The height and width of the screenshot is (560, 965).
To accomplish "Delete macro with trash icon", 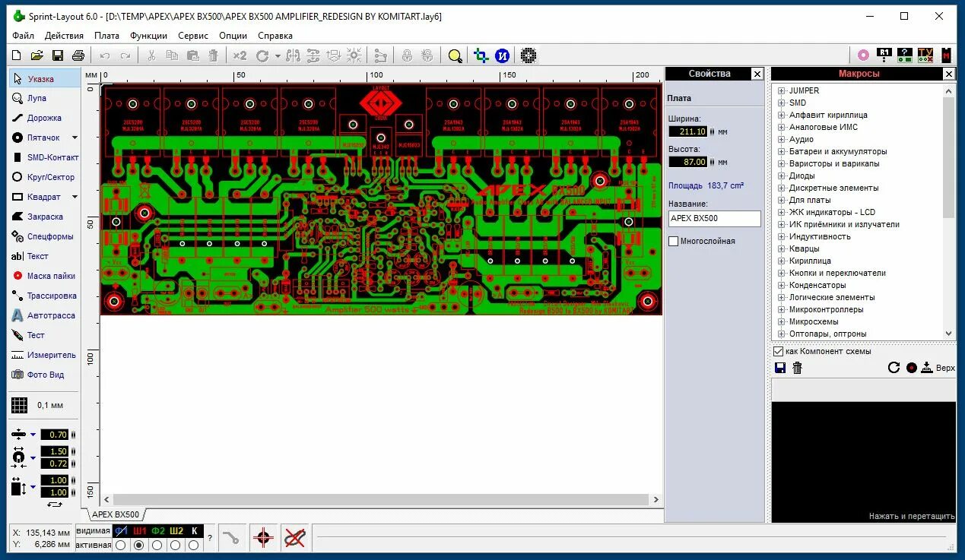I will pos(797,368).
